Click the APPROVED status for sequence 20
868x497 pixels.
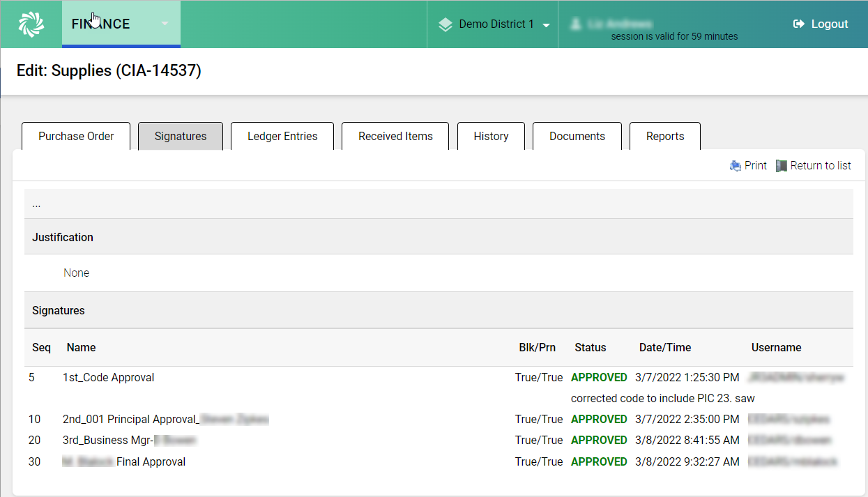(599, 440)
